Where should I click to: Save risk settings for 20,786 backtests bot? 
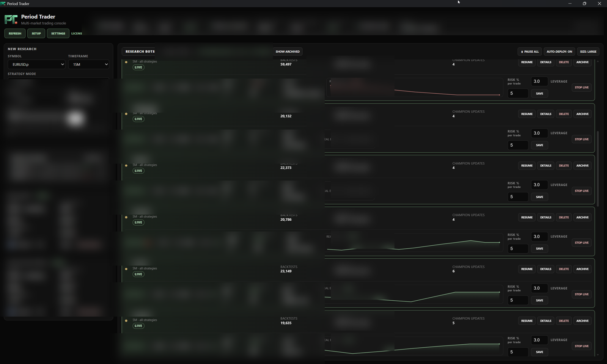click(539, 249)
